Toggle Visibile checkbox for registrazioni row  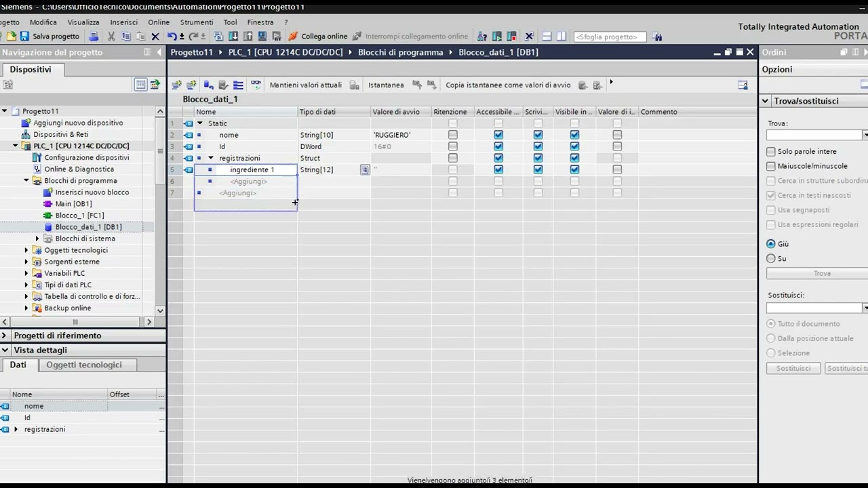click(574, 158)
